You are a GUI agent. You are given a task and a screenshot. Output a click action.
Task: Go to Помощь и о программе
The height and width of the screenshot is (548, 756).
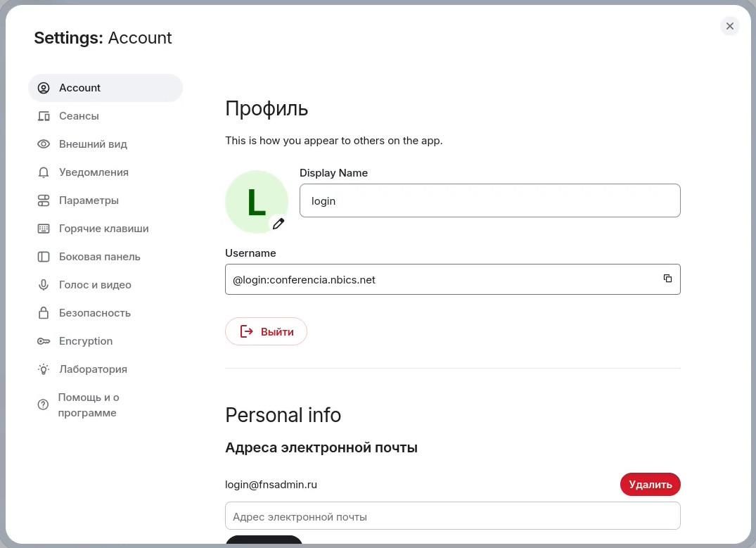[88, 405]
